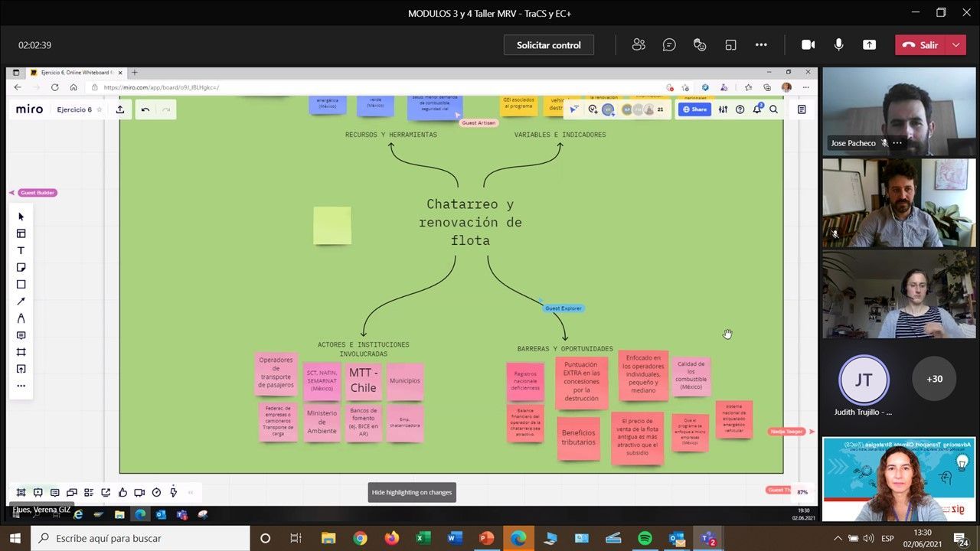Open the Ejercicio 6 board title
The width and height of the screenshot is (980, 551).
point(74,109)
